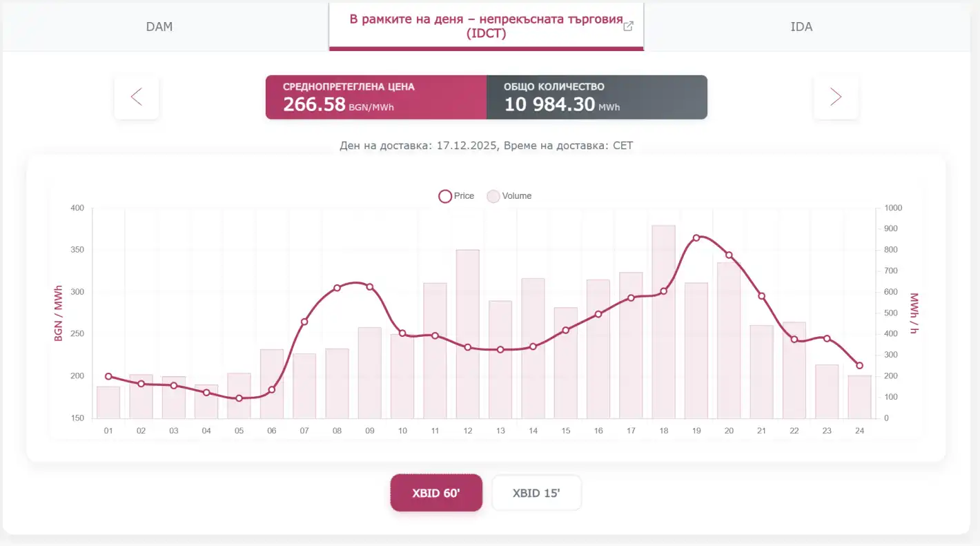
Task: Switch to the IDA tab
Action: (801, 27)
